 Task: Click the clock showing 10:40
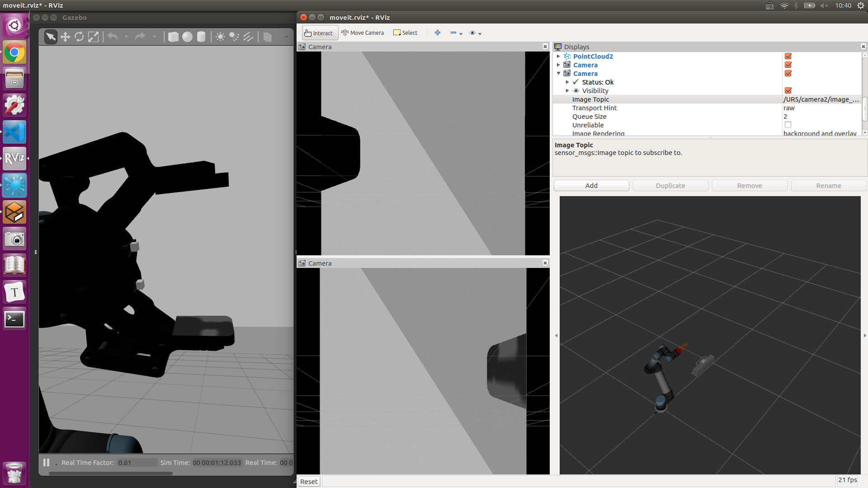coord(843,5)
